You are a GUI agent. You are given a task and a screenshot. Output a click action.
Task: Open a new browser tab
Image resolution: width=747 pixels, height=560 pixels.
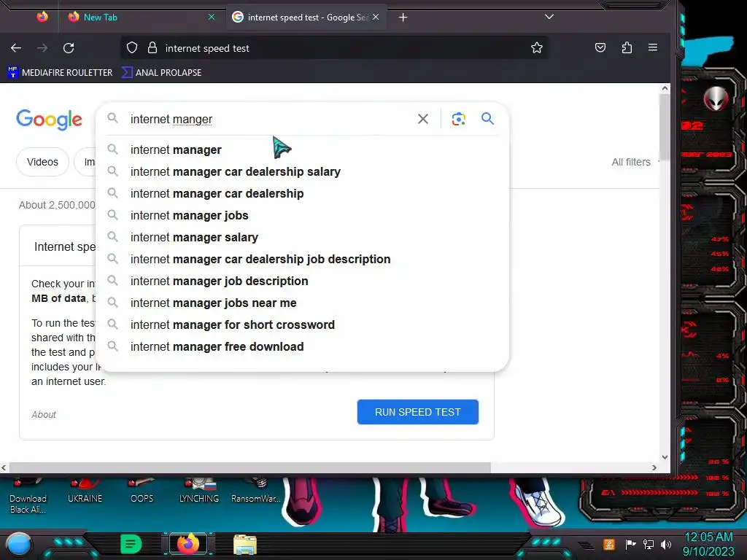403,17
